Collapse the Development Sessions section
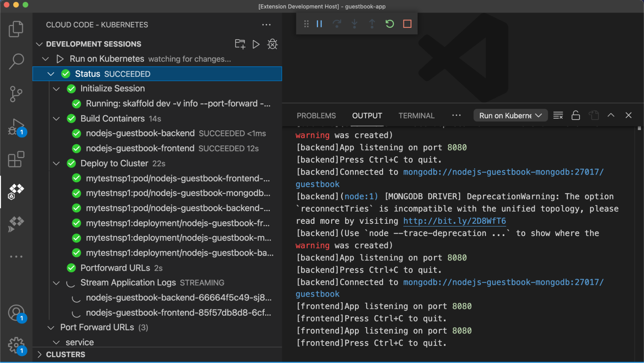The width and height of the screenshot is (644, 363). click(39, 44)
